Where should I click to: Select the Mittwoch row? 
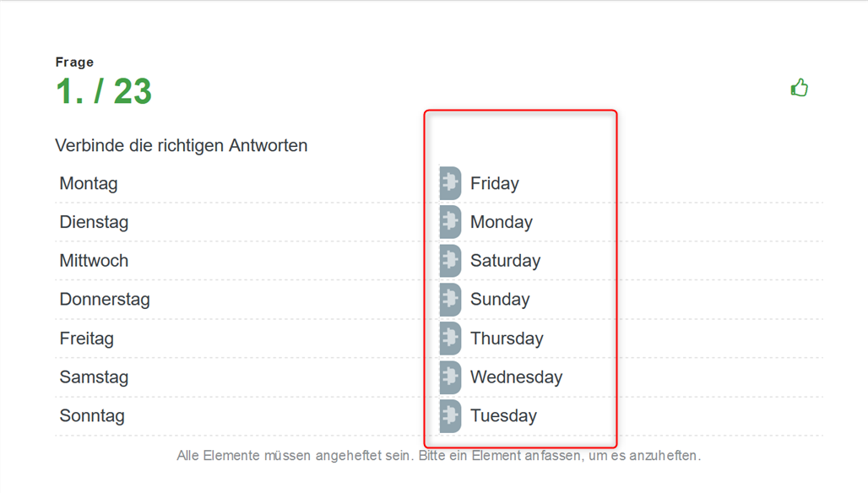point(238,261)
